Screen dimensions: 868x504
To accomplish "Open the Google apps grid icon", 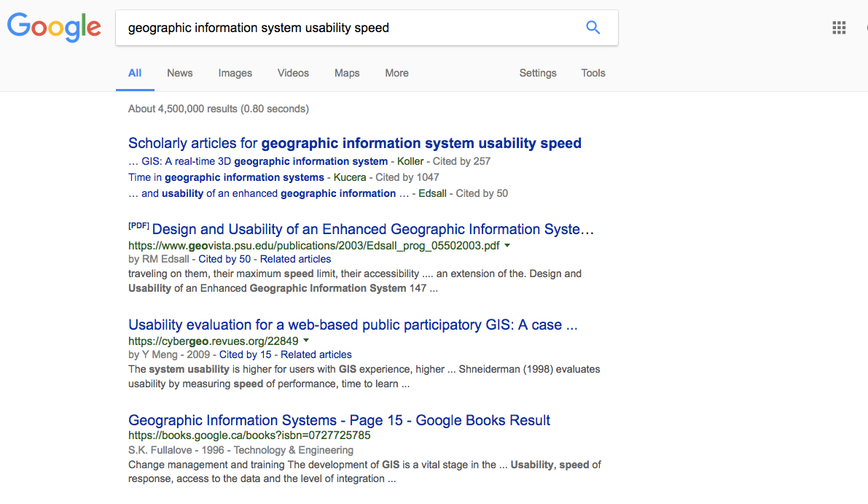I will pyautogui.click(x=839, y=28).
